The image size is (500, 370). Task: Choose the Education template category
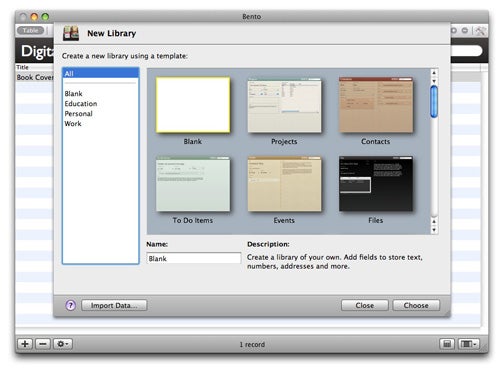click(x=81, y=104)
